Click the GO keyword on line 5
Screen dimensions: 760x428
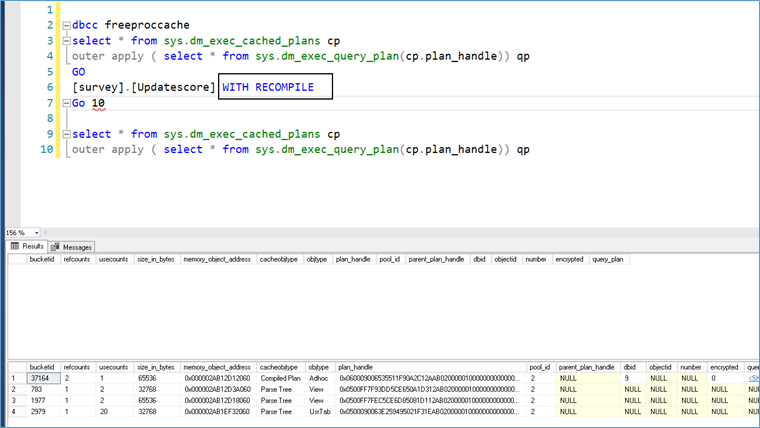79,72
